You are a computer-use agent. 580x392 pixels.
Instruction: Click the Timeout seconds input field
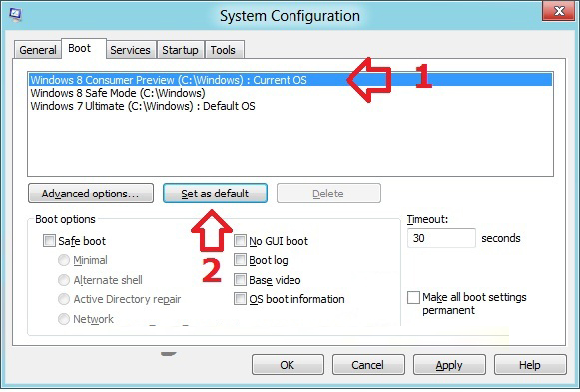pyautogui.click(x=441, y=238)
